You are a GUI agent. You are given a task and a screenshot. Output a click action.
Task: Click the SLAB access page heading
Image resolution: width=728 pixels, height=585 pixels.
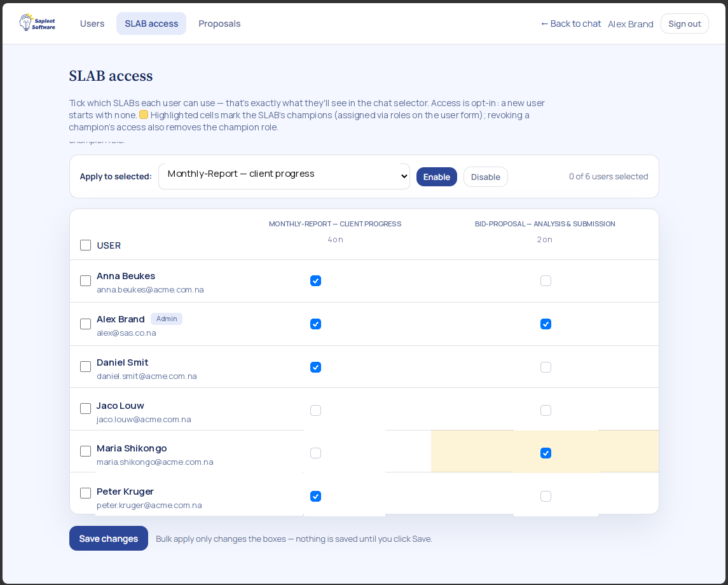click(111, 76)
